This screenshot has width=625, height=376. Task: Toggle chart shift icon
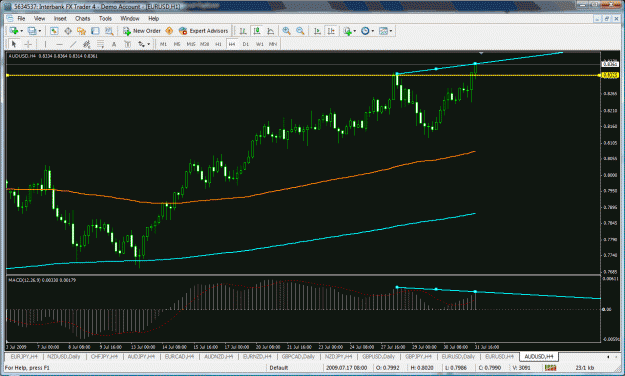(x=331, y=31)
